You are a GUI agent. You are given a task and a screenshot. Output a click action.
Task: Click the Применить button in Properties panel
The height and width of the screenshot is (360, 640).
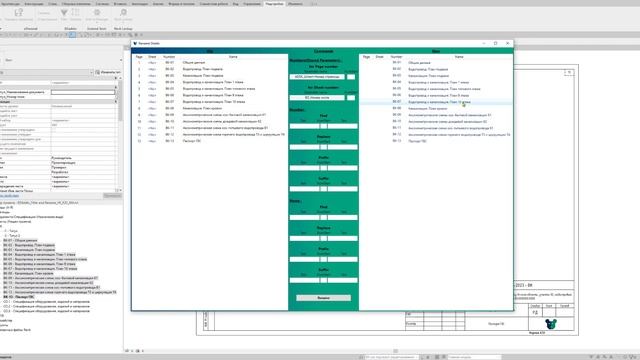[112, 196]
